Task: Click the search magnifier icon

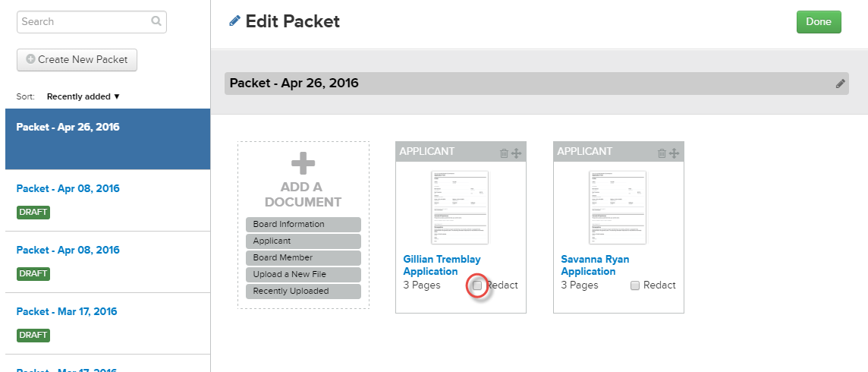Action: click(x=156, y=22)
